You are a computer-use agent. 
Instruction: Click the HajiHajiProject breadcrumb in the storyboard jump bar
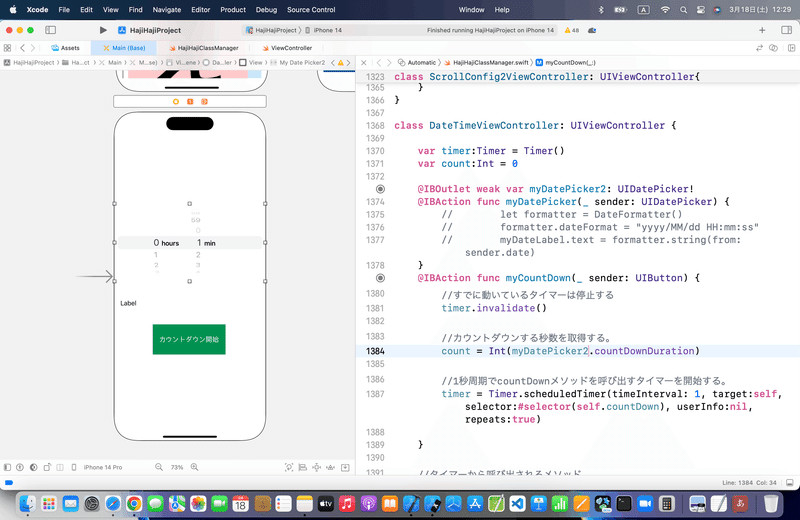29,62
